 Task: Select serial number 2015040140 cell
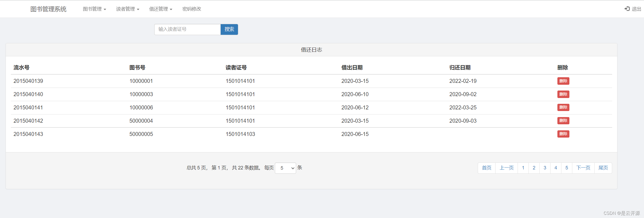tap(28, 94)
